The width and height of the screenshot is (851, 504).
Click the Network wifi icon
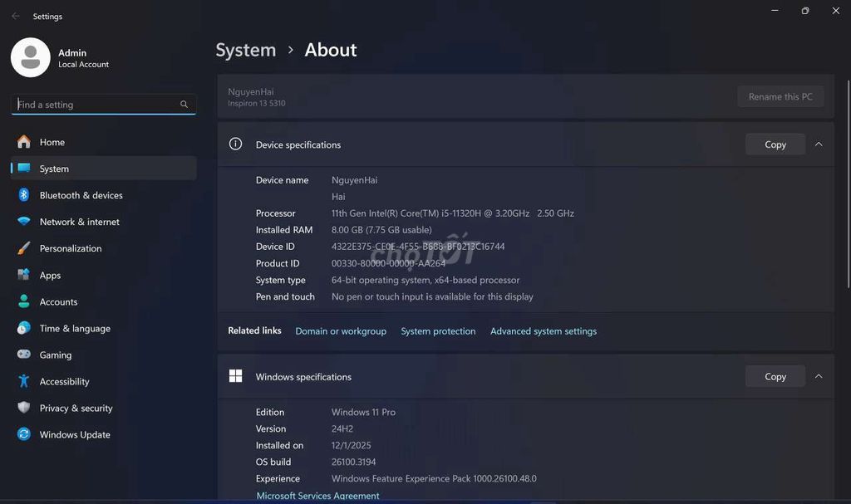tap(24, 222)
